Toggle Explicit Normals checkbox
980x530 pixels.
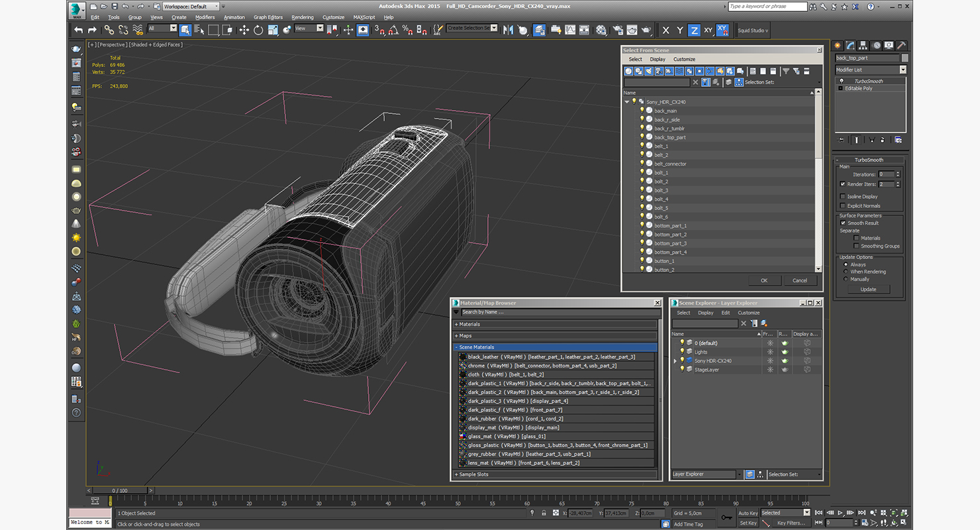(842, 206)
